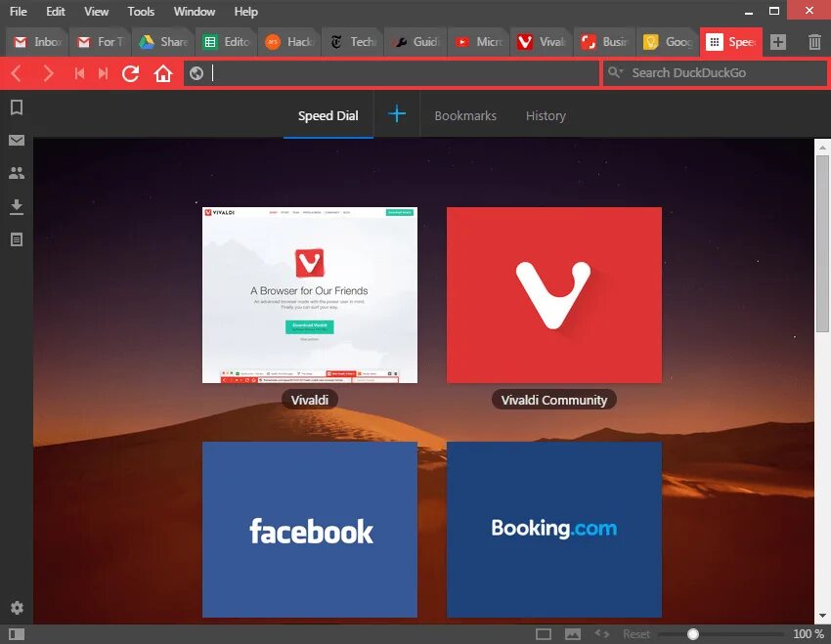Switch to the 'For T' Gmail tab

click(x=100, y=42)
